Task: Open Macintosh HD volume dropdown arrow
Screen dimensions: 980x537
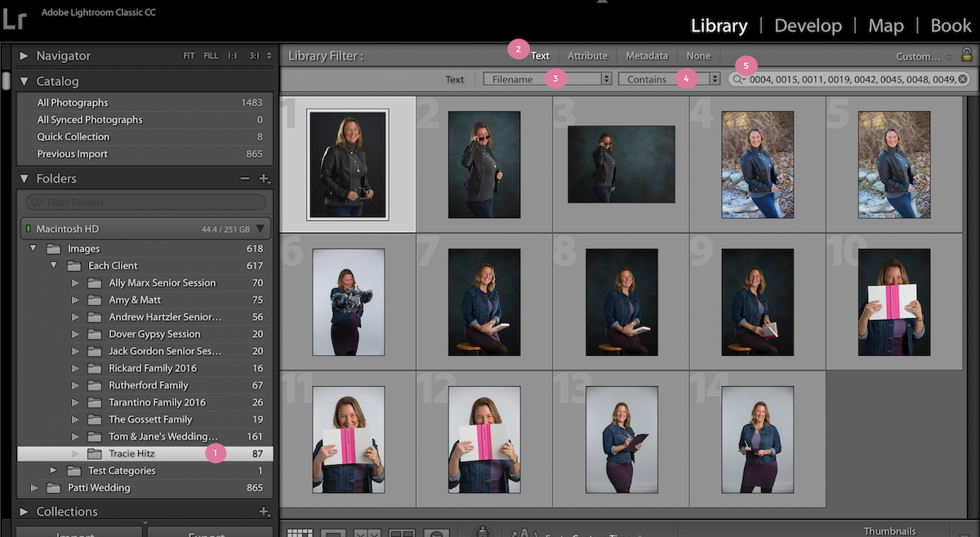Action: click(261, 229)
